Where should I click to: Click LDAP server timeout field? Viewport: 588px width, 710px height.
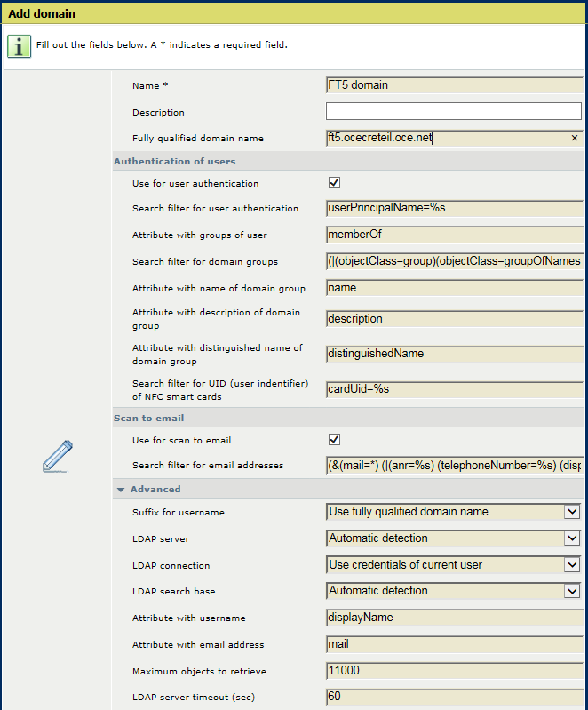[455, 697]
